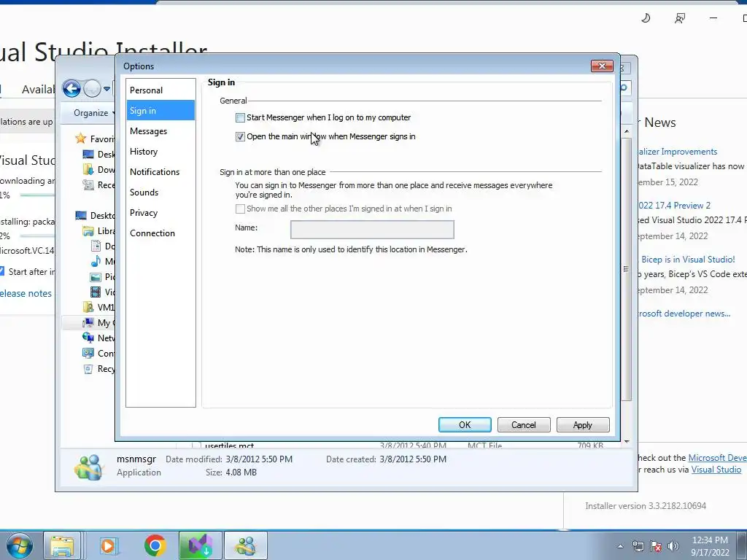Open the Microsoft Developer Community link
This screenshot has height=560, width=747.
[718, 458]
